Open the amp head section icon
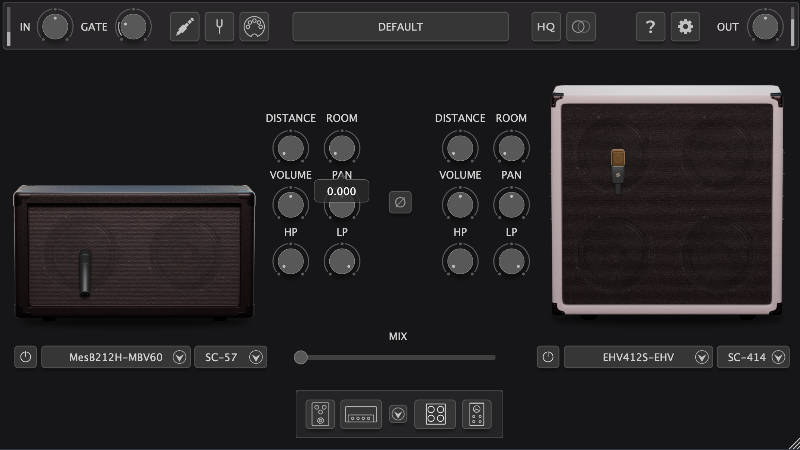The width and height of the screenshot is (800, 450). (361, 414)
